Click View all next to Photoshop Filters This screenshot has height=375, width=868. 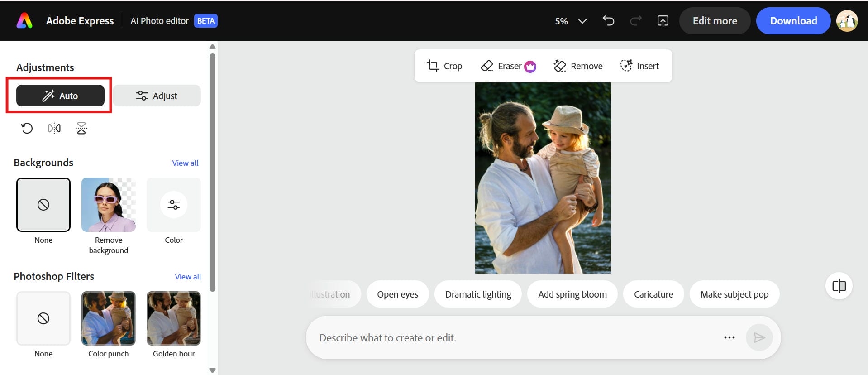coord(188,277)
